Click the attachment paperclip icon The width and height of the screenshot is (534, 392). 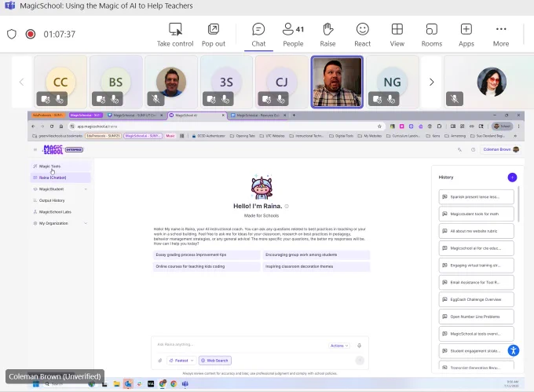coord(159,361)
